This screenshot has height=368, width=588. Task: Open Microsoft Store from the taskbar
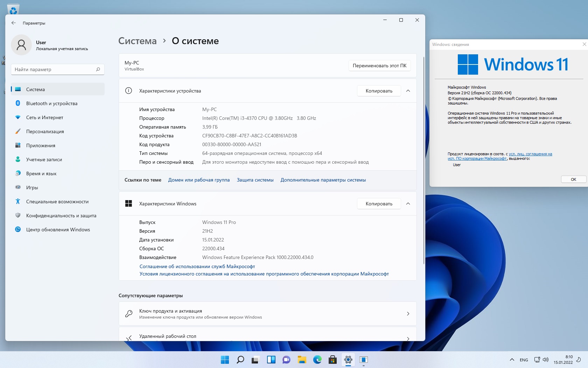pos(332,360)
